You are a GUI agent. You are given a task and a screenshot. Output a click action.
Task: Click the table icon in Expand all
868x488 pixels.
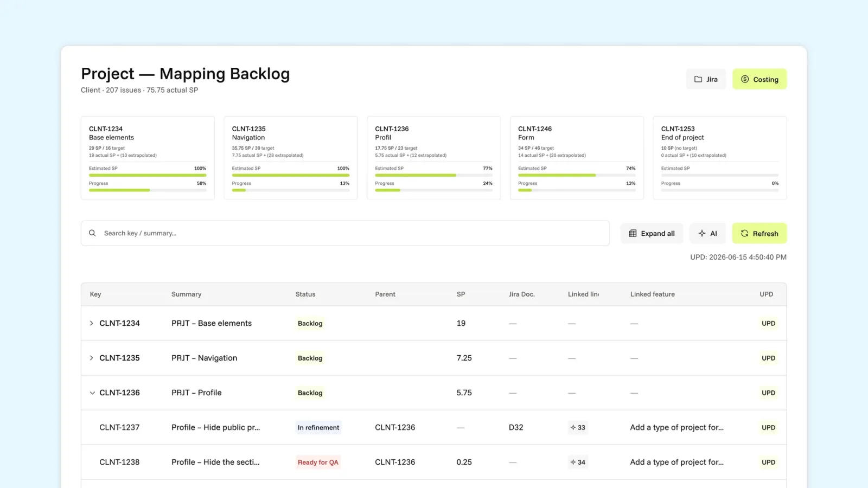633,234
